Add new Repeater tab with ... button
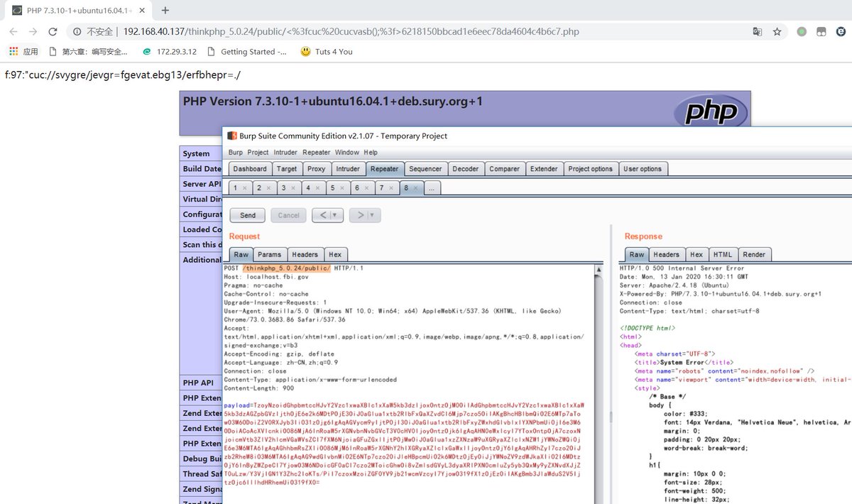852x504 pixels. [431, 188]
